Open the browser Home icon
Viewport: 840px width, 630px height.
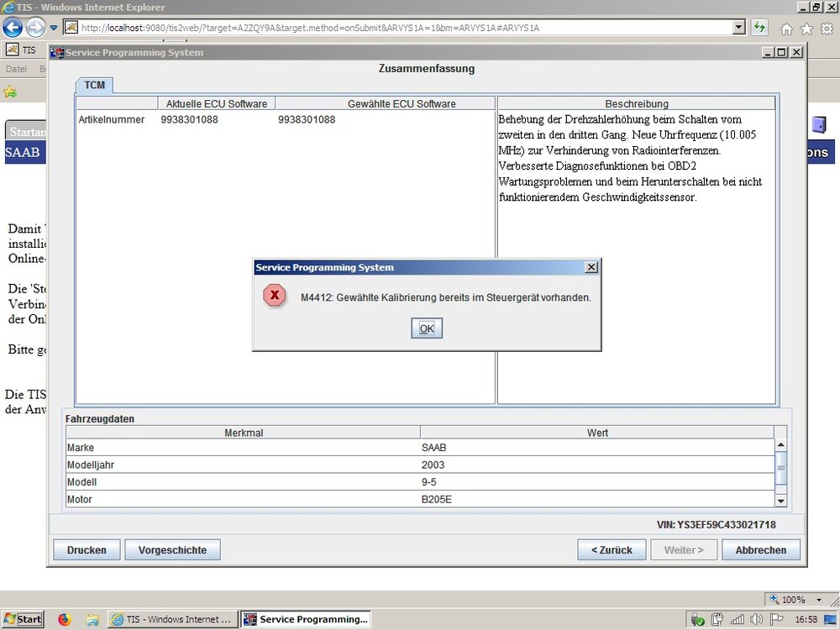[786, 29]
